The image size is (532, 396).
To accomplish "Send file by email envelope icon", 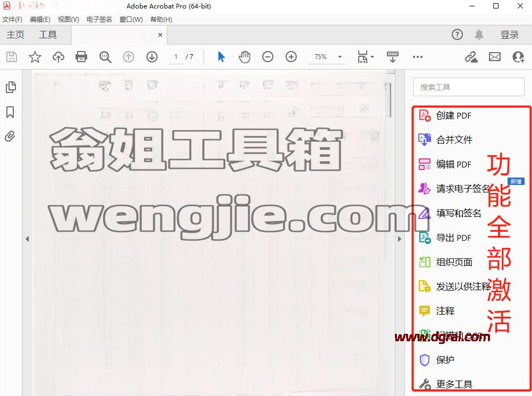I will [x=495, y=57].
